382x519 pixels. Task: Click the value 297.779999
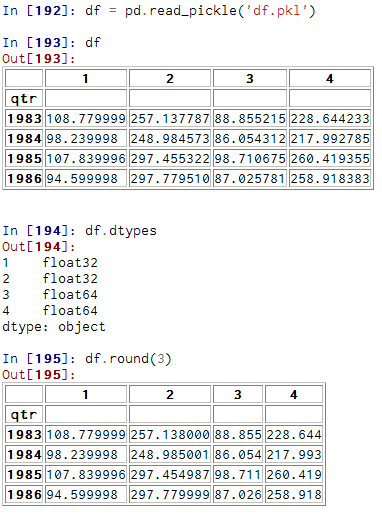pyautogui.click(x=170, y=495)
